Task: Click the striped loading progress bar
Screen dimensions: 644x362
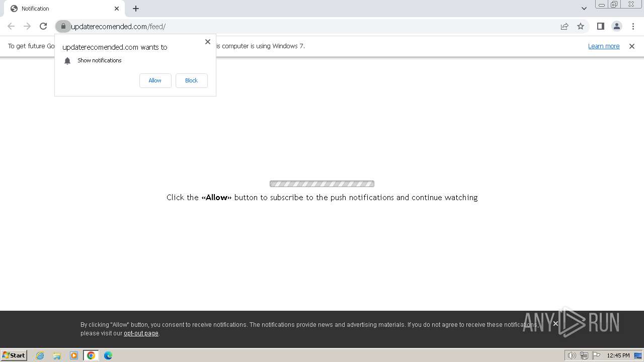Action: click(322, 184)
